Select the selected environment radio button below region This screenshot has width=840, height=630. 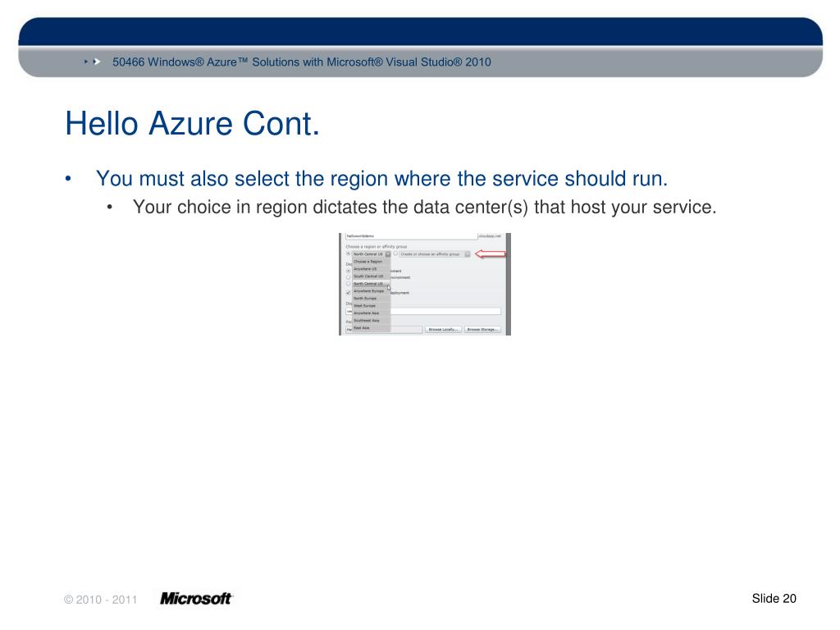click(348, 271)
